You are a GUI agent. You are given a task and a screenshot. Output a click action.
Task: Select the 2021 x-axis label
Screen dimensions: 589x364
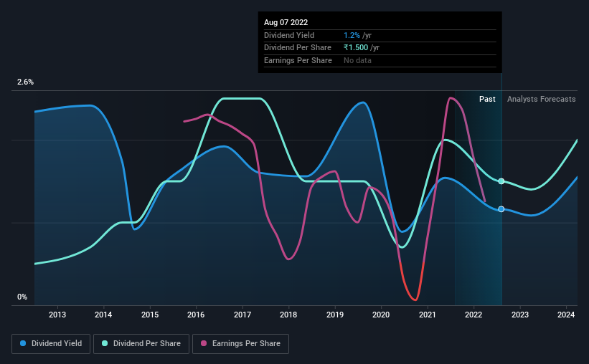click(x=428, y=315)
